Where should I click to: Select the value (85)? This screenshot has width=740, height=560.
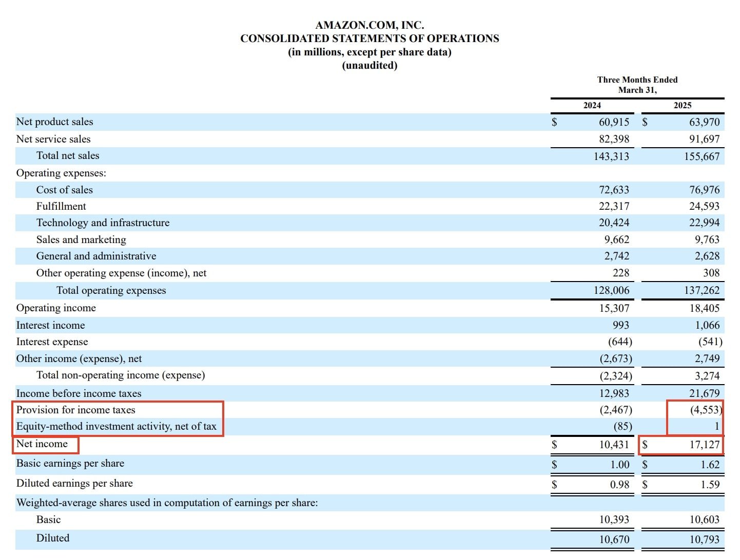[623, 426]
